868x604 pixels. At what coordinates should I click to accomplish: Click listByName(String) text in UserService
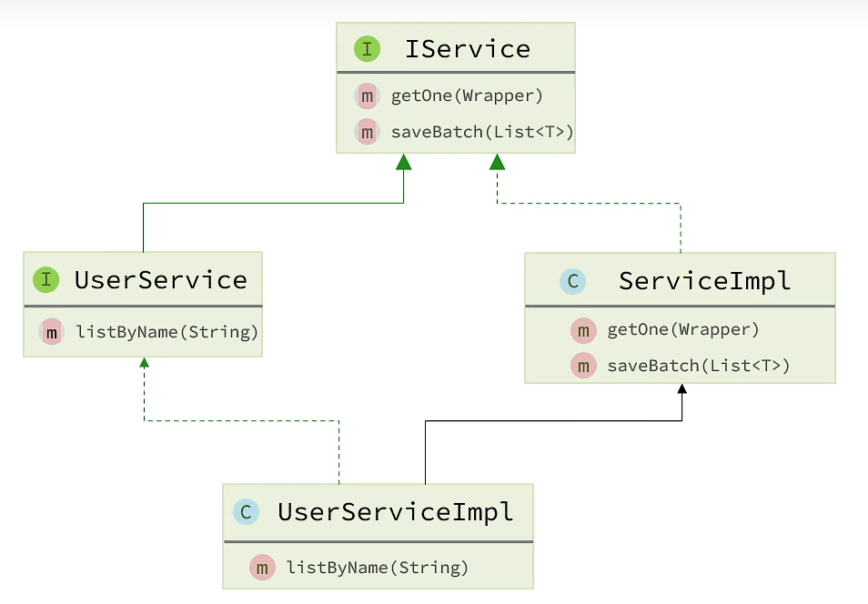(x=167, y=332)
